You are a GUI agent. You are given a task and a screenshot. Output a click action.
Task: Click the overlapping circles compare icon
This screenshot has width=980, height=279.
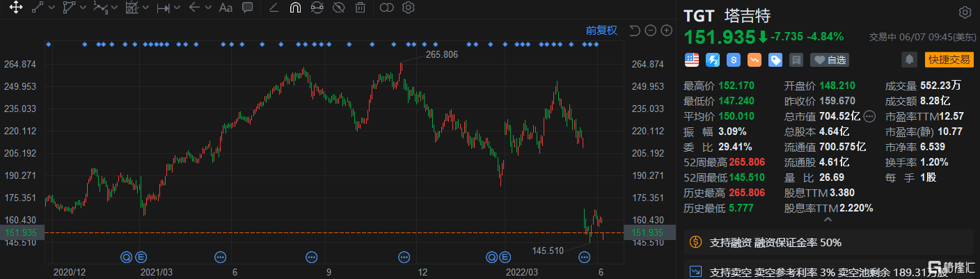click(386, 8)
